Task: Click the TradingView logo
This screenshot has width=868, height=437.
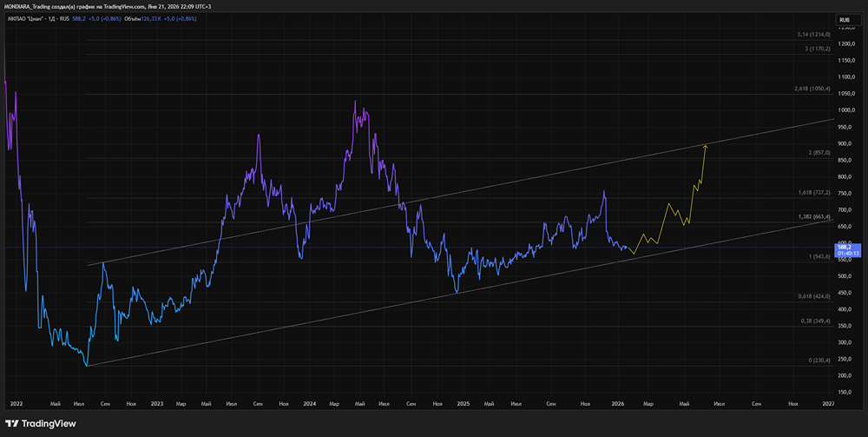Action: coord(41,424)
